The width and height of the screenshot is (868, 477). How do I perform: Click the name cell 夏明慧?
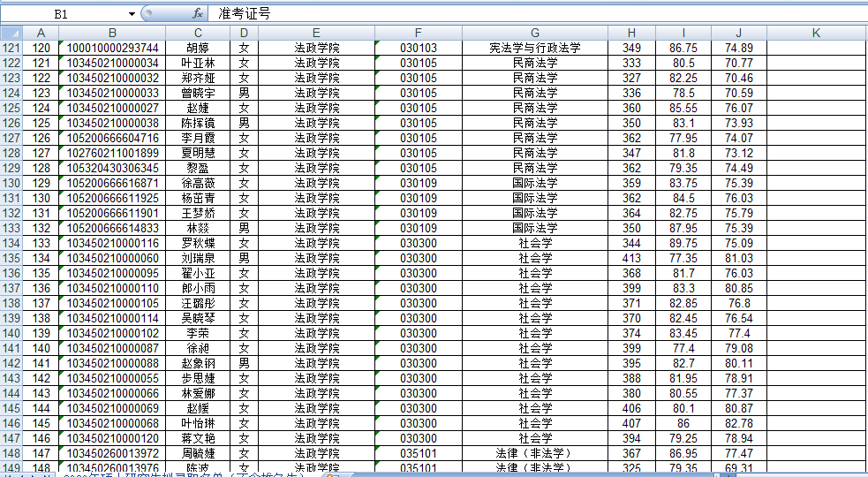point(198,153)
